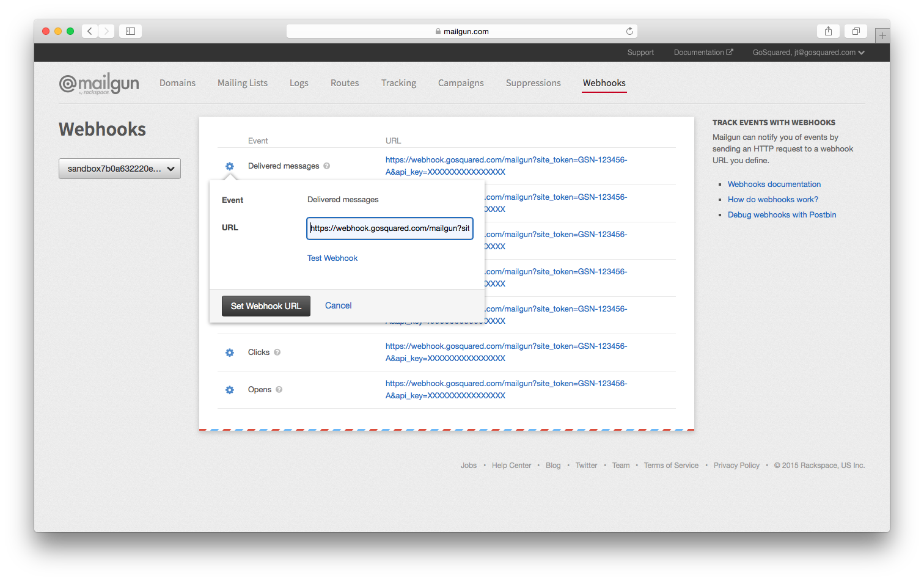
Task: Open the Twitter footer link
Action: 586,466
